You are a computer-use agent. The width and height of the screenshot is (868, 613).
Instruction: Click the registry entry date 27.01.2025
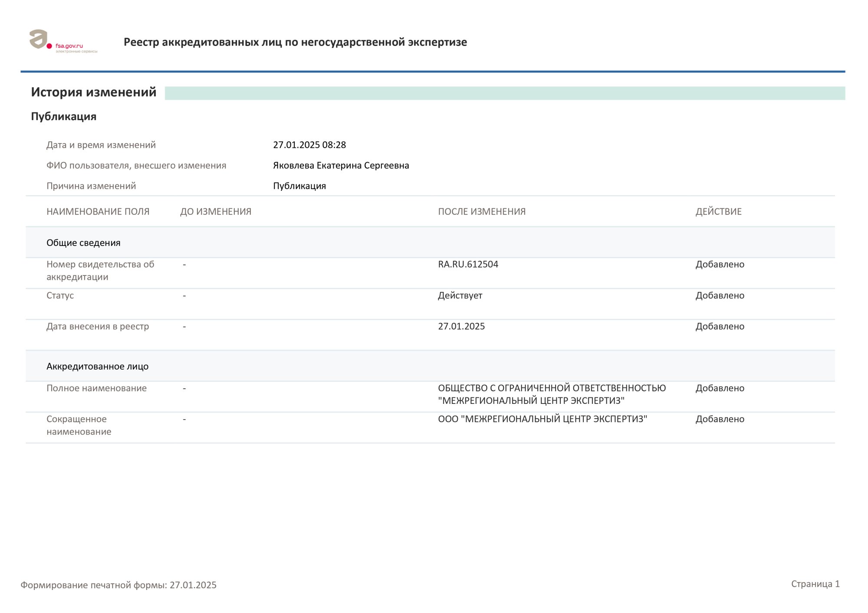[x=461, y=326]
